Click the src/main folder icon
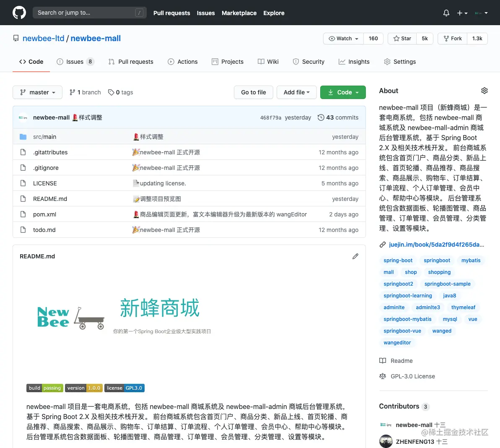The width and height of the screenshot is (500, 448). point(23,137)
